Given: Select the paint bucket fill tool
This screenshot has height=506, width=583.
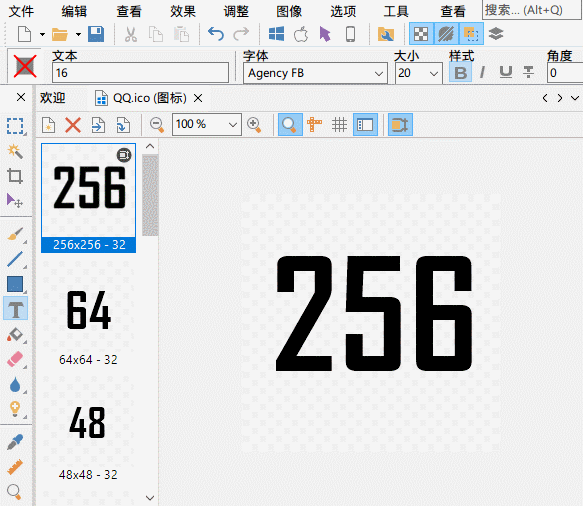Looking at the screenshot, I should coord(15,334).
